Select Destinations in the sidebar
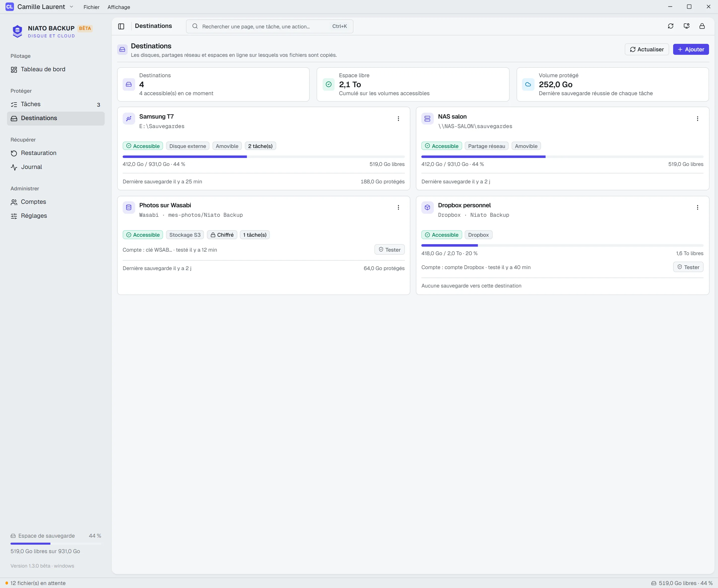The width and height of the screenshot is (718, 588). point(56,118)
